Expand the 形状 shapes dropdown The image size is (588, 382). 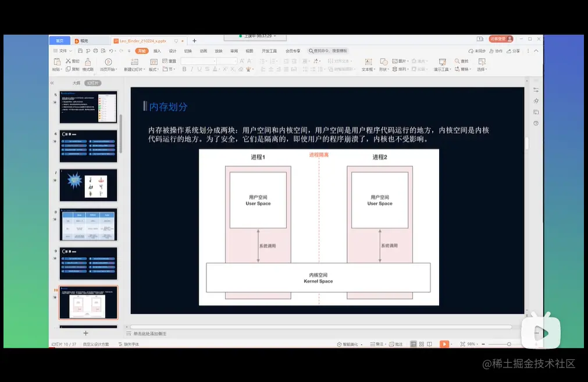pos(384,69)
